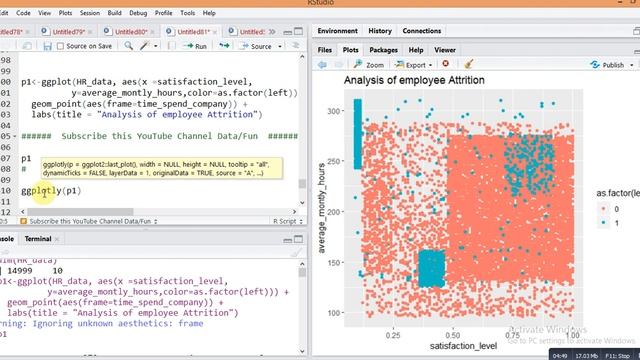The width and height of the screenshot is (640, 360).
Task: Click the section icon in editor status bar
Action: 23,221
